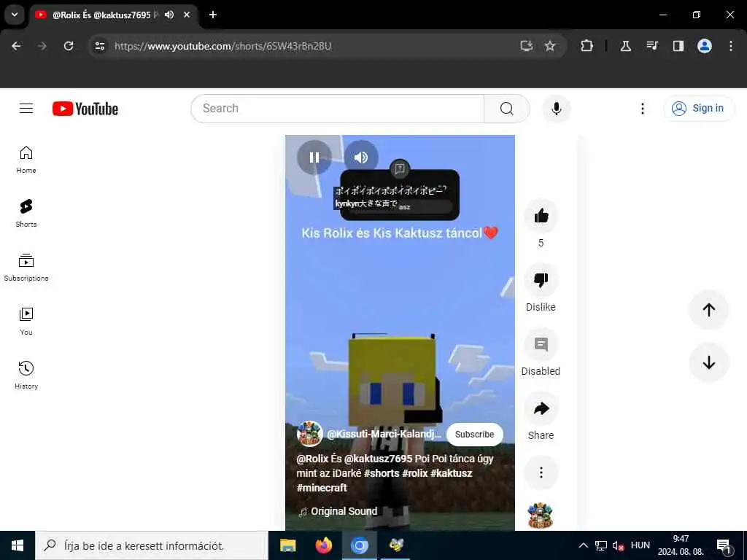This screenshot has width=747, height=560.
Task: Open File Explorer from taskbar
Action: [x=287, y=545]
